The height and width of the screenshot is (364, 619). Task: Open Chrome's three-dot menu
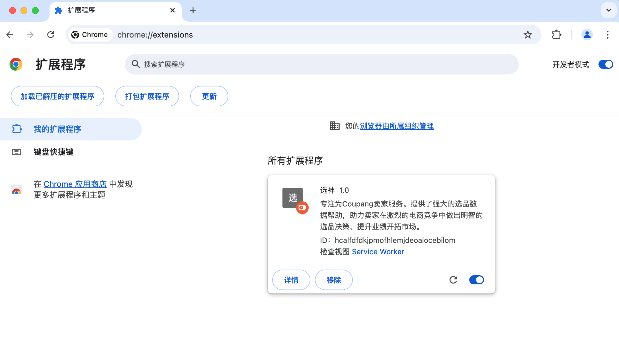tap(607, 34)
